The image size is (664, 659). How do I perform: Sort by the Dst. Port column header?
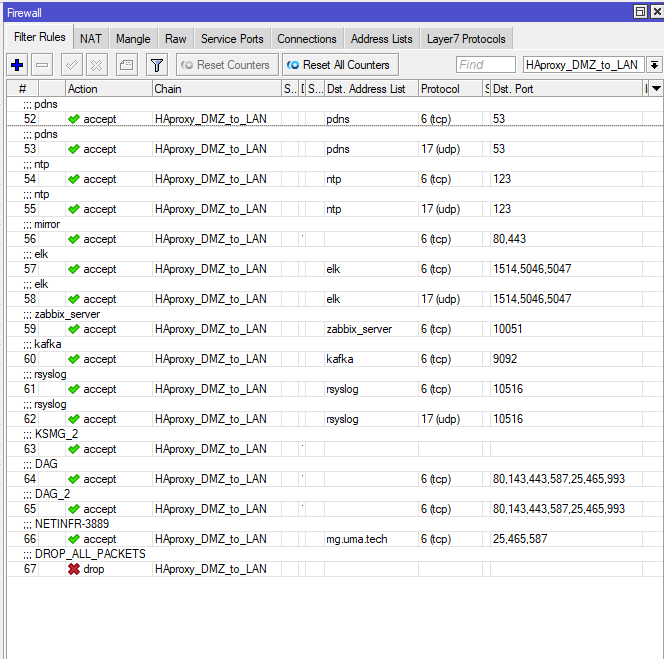click(565, 89)
